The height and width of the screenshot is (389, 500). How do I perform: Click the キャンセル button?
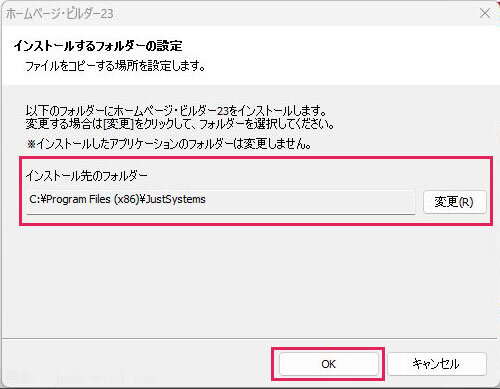(437, 364)
